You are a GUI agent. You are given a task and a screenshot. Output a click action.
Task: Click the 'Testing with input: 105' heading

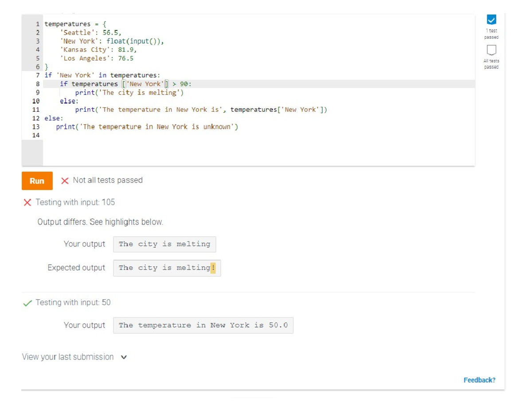(75, 202)
